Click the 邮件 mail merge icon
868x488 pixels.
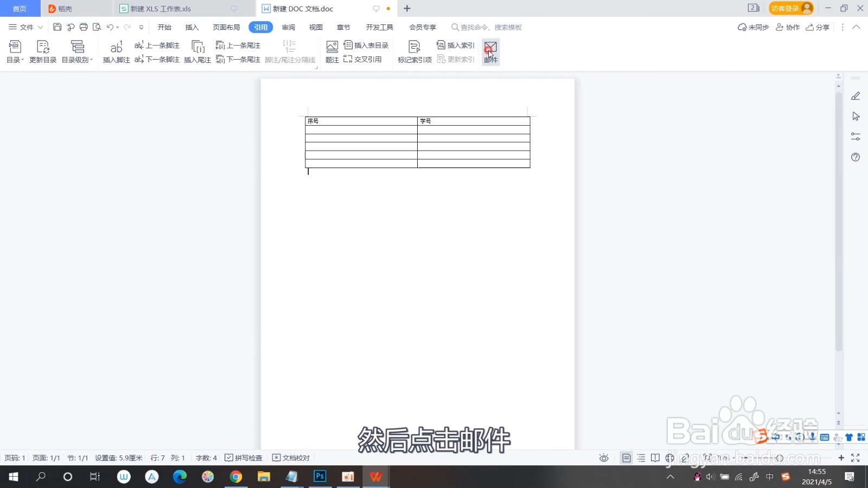point(490,52)
